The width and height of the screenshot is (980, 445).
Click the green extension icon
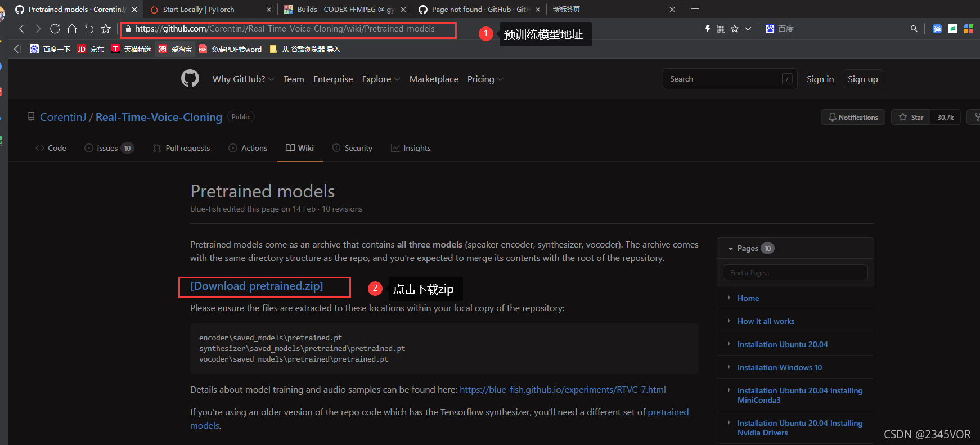953,29
